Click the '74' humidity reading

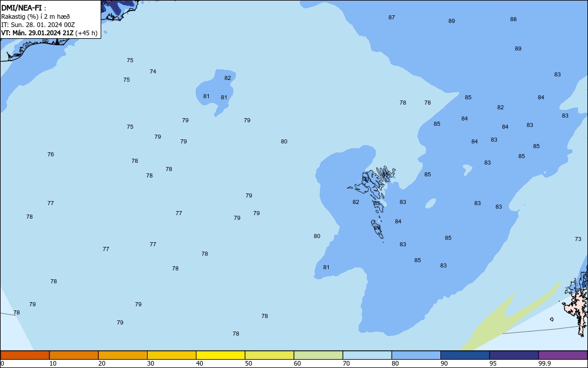click(153, 72)
